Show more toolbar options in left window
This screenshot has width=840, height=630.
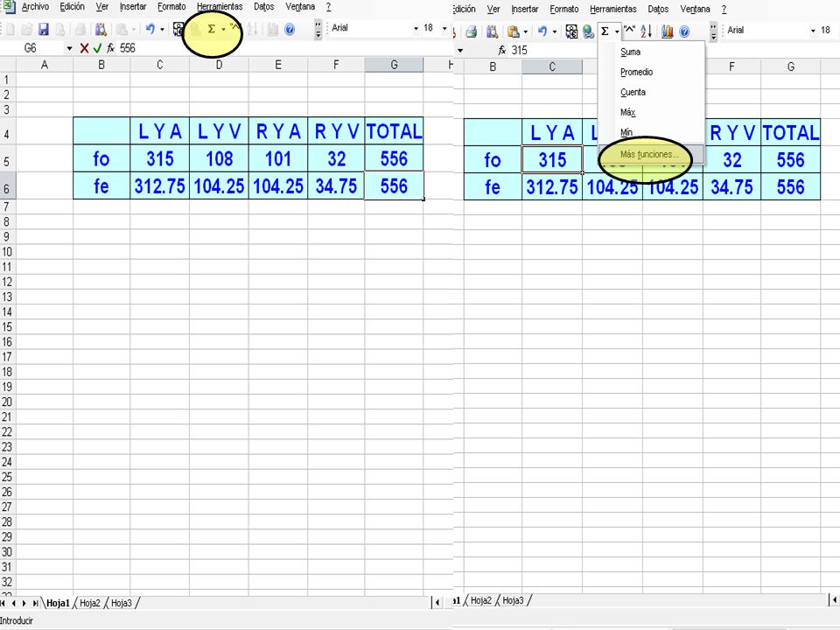click(318, 30)
